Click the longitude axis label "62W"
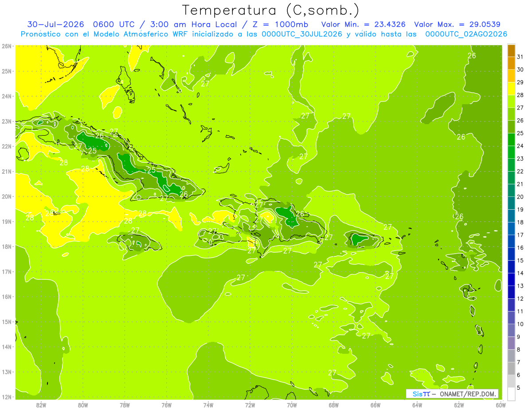Image resolution: width=532 pixels, height=411 pixels. 459,405
